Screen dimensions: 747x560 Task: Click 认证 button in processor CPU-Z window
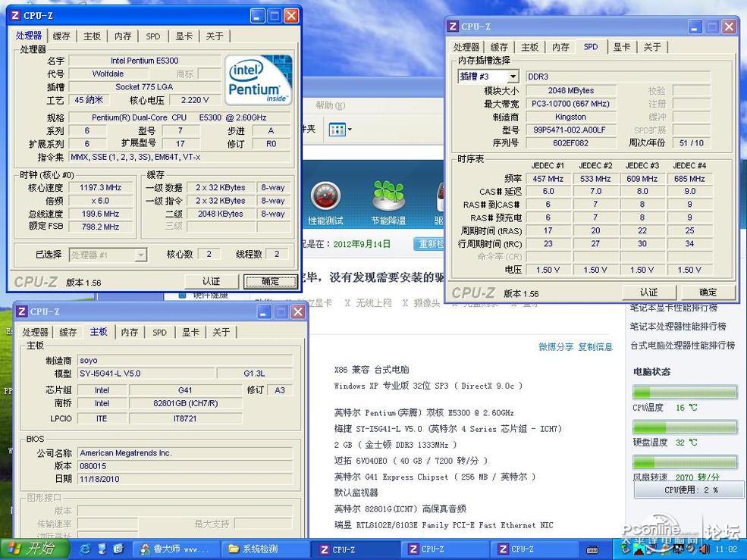[211, 281]
